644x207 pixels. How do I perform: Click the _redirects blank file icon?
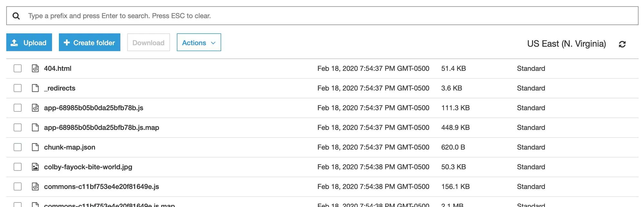point(35,88)
